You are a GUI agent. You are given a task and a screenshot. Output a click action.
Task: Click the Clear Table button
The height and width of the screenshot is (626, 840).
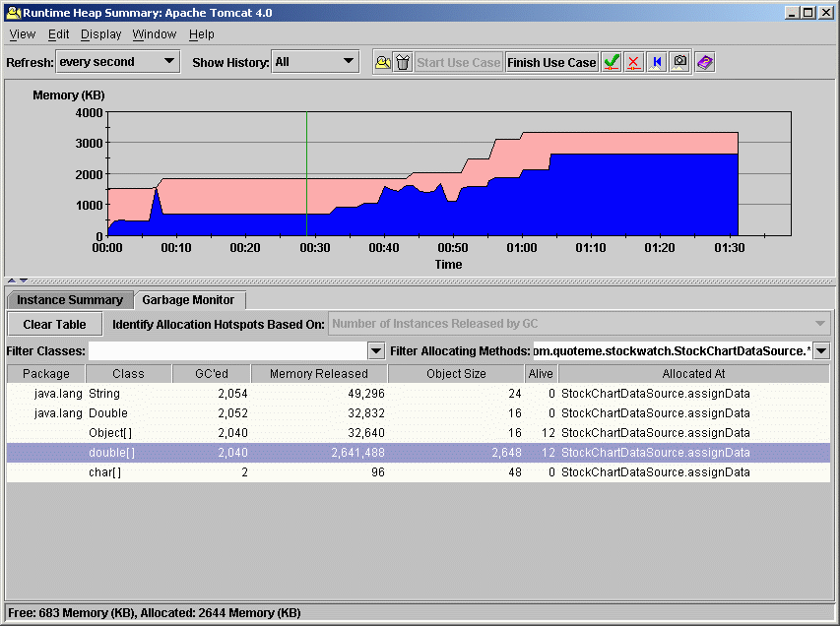54,324
